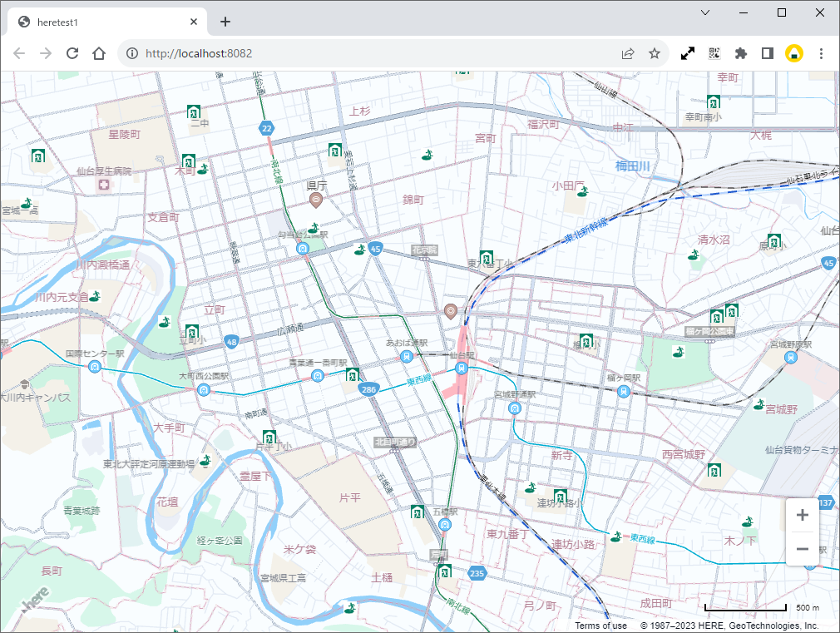The height and width of the screenshot is (633, 840).
Task: Click the 宮城野原駅 station icon
Action: click(x=791, y=357)
